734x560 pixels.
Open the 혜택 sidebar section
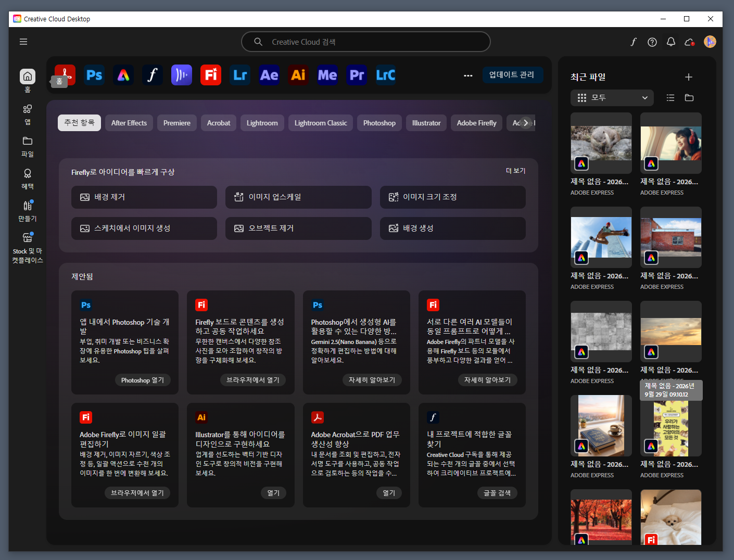[x=28, y=179]
